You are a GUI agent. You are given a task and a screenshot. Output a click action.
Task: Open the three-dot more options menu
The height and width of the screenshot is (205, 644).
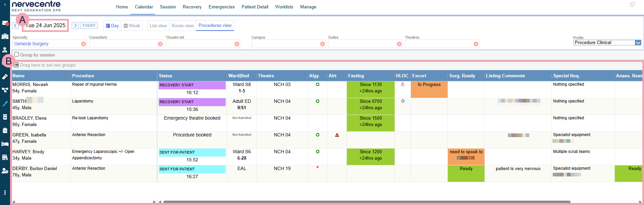pos(5,193)
